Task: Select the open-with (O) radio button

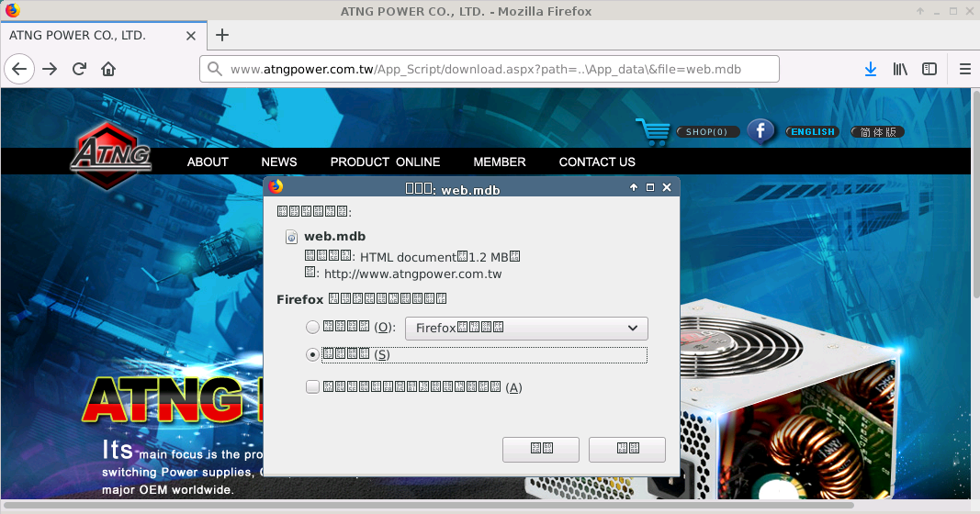Action: (312, 327)
